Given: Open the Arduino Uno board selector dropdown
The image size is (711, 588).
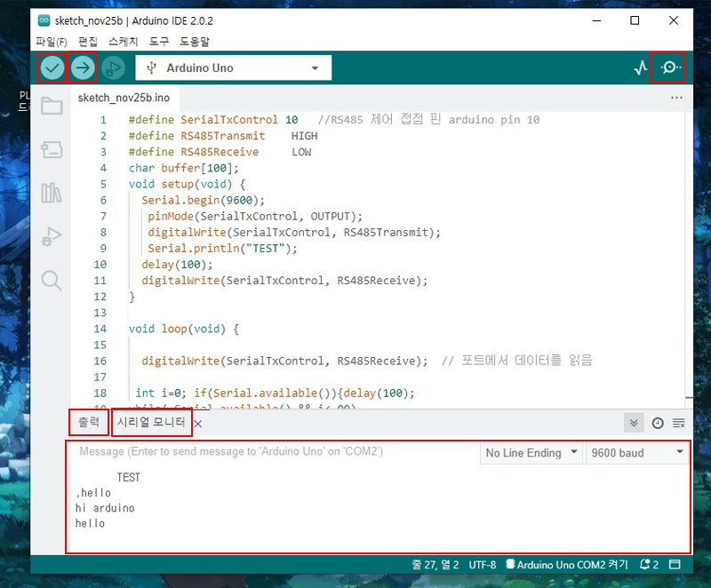Looking at the screenshot, I should [x=234, y=68].
